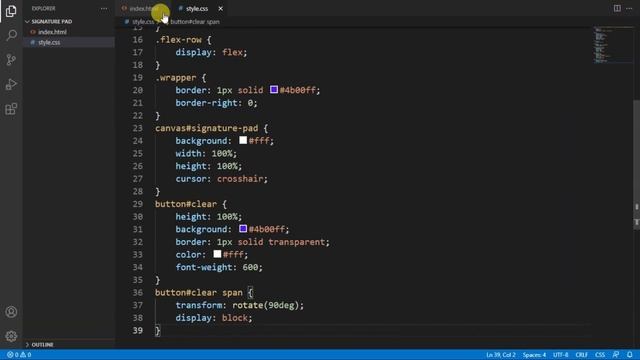Click 'canvas#signature-pad' selector text
This screenshot has height=360, width=640.
(x=207, y=128)
